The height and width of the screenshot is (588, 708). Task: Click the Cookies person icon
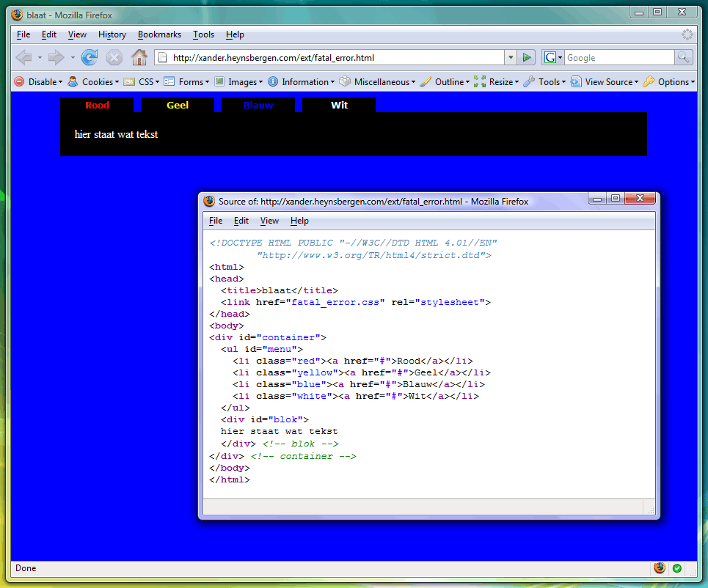[73, 81]
